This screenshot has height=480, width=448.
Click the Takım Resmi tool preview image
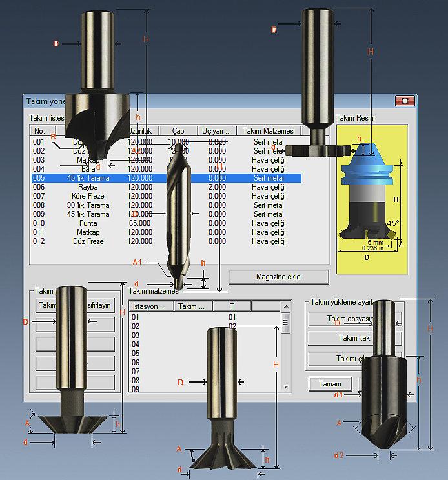coord(372,194)
